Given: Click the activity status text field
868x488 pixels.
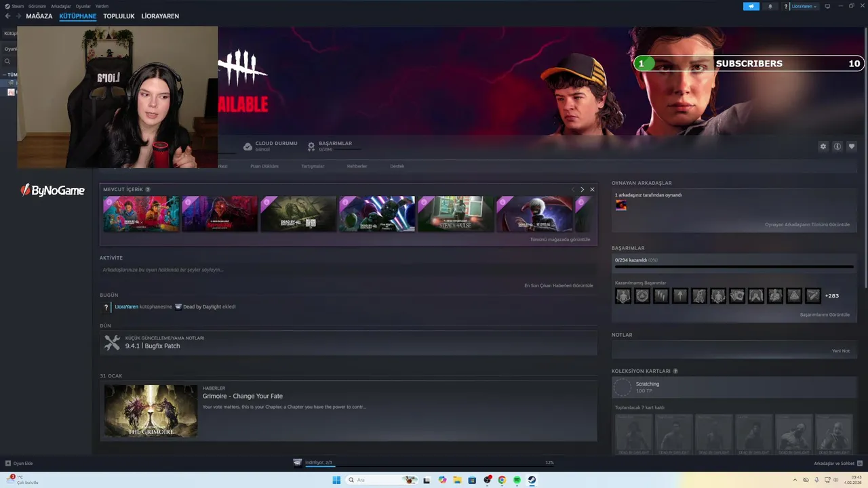Looking at the screenshot, I should click(348, 270).
